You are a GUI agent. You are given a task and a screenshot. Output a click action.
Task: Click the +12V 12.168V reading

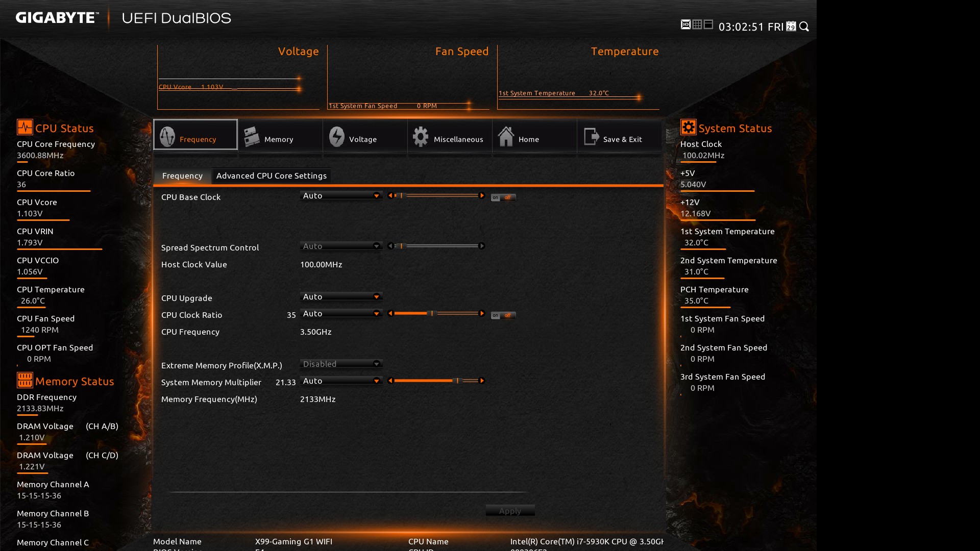click(695, 213)
